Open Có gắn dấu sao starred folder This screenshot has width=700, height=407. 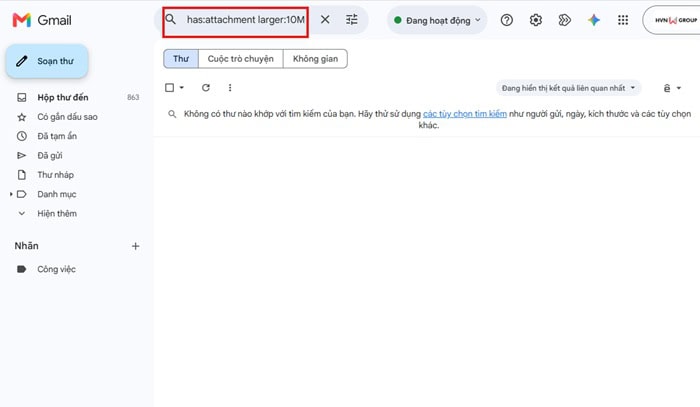(67, 117)
